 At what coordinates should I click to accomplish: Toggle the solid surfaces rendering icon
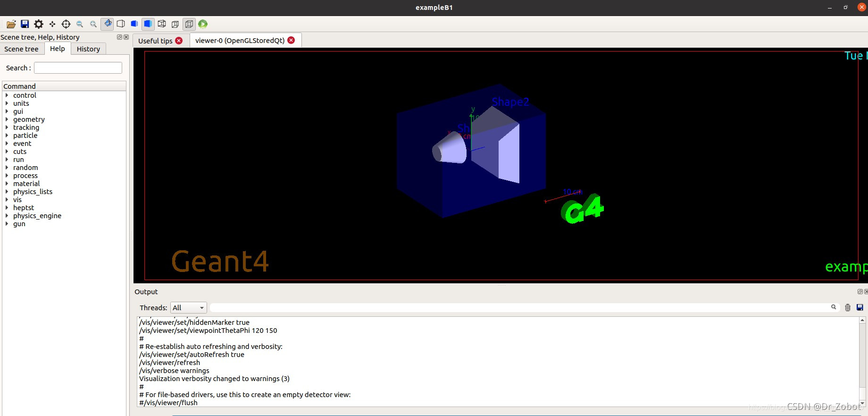(148, 24)
